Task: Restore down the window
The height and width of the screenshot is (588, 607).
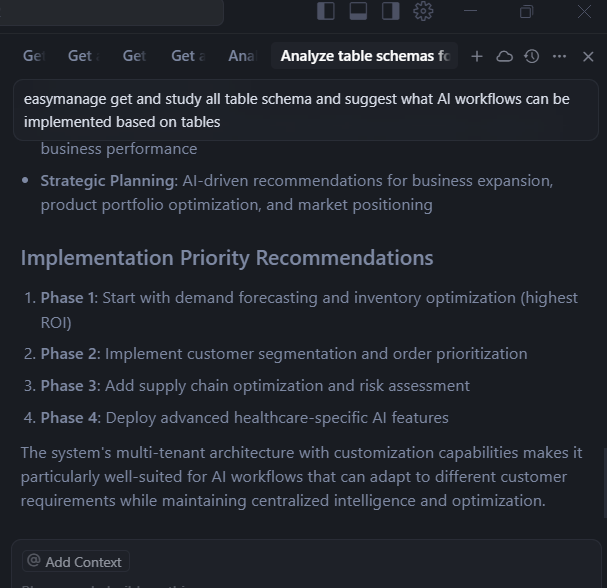Action: coord(526,11)
